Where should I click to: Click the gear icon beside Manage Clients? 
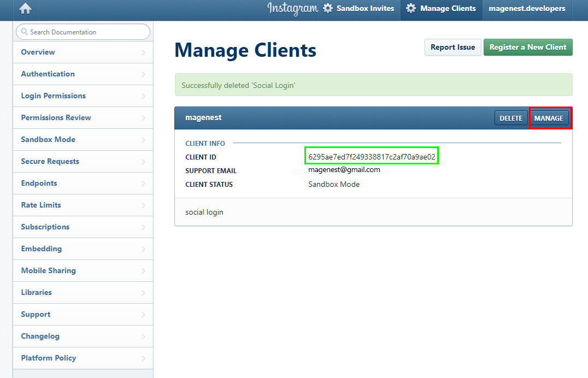[411, 8]
